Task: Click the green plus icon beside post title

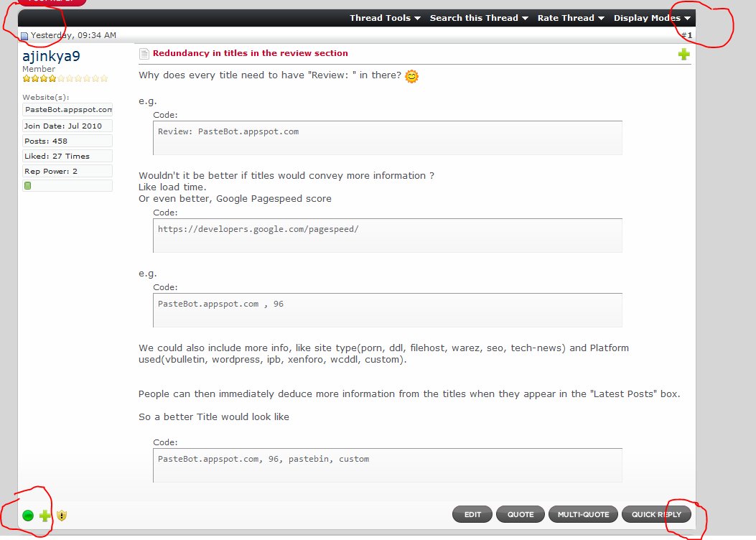Action: coord(683,54)
